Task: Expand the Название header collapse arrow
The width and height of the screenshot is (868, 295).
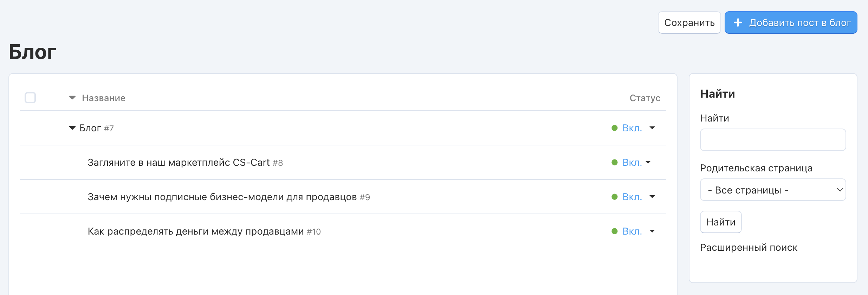Action: point(72,98)
